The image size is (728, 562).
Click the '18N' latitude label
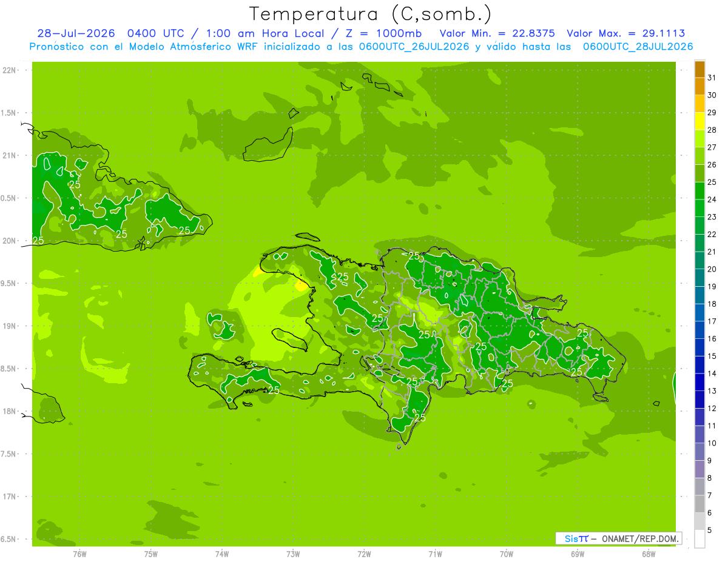point(9,411)
